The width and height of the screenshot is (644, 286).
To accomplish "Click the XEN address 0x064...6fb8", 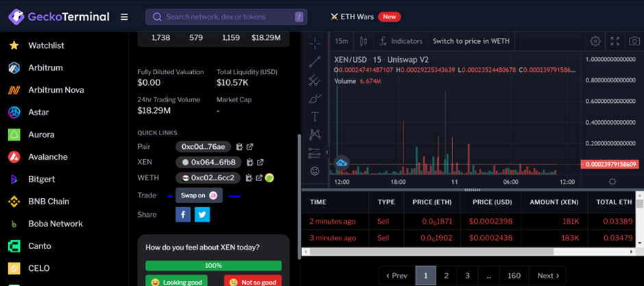I will click(x=209, y=162).
